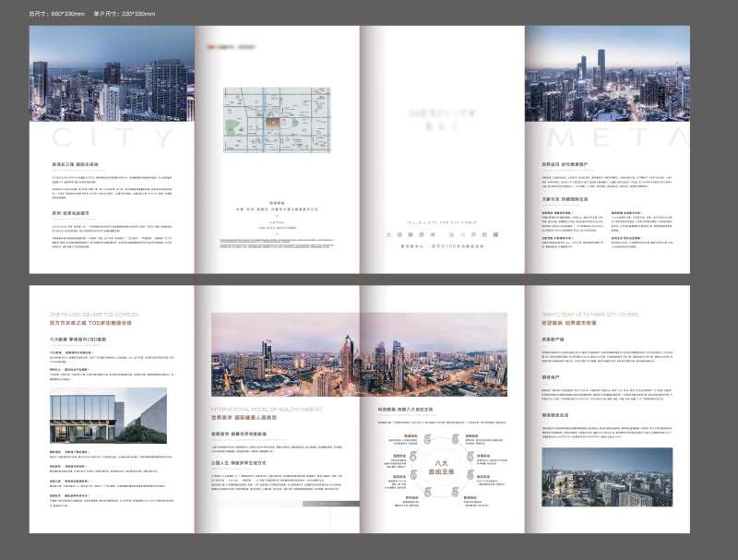Select the bottommost right emblem icon on the ring
The image size is (738, 560).
[458, 493]
